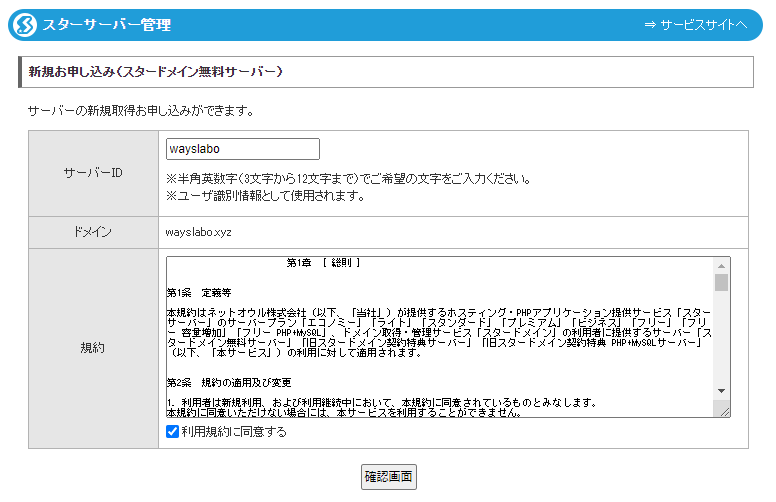
Task: Click the ※ユーザ識別情報として使用されます note
Action: [266, 196]
